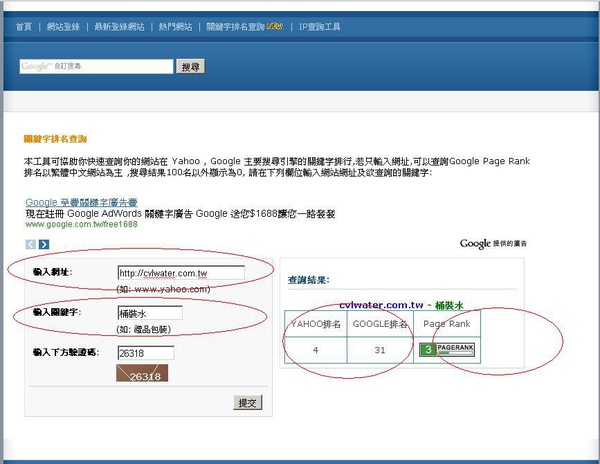Click the GOOGLE排名 value 31 cell
This screenshot has height=464, width=600.
click(380, 350)
